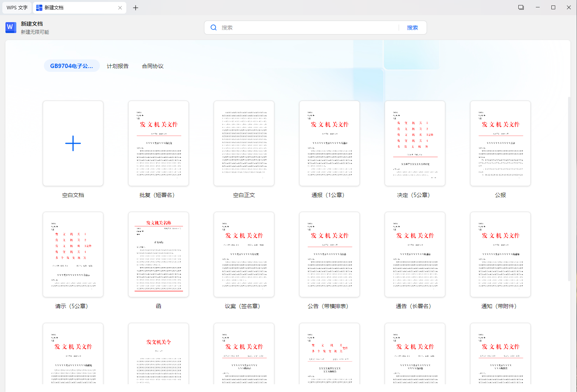Click the magnifier icon in search box

pyautogui.click(x=214, y=28)
